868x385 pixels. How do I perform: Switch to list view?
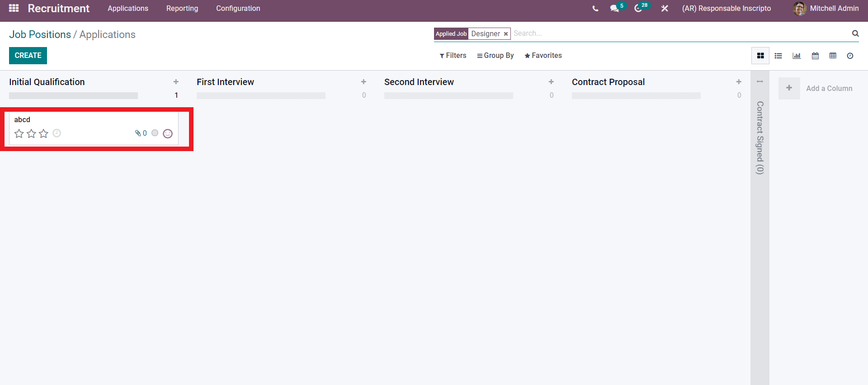click(x=778, y=56)
